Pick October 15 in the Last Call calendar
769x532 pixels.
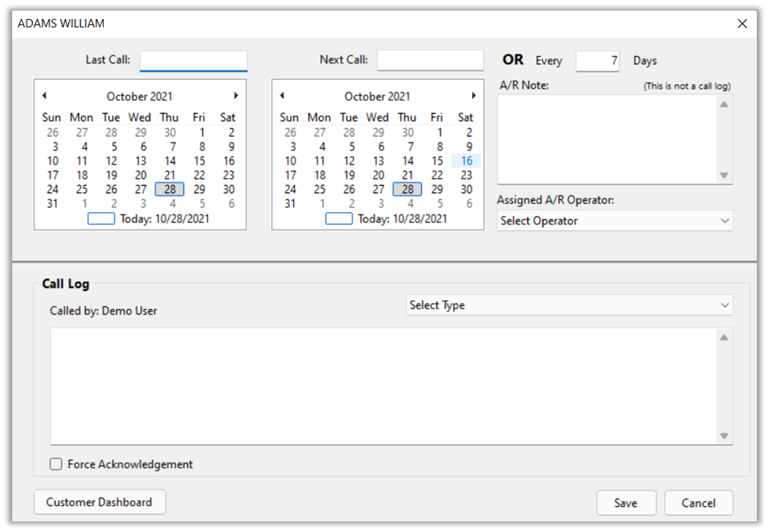[x=199, y=161]
